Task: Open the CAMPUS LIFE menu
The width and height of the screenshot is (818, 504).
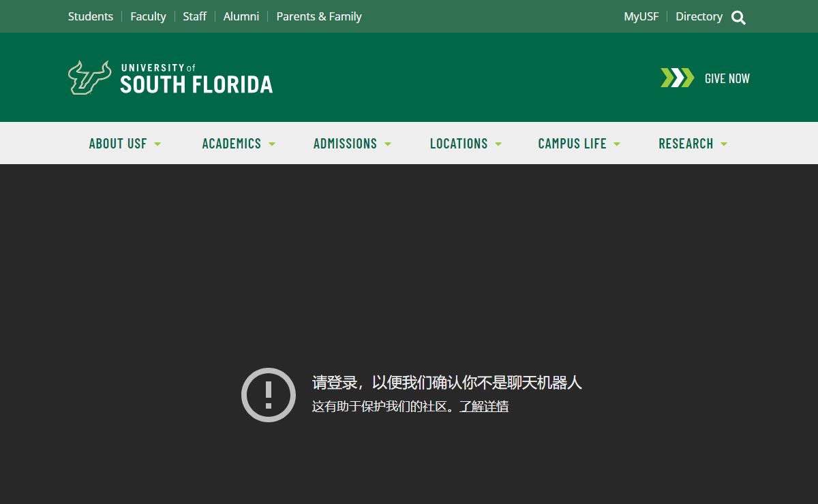Action: (x=572, y=144)
